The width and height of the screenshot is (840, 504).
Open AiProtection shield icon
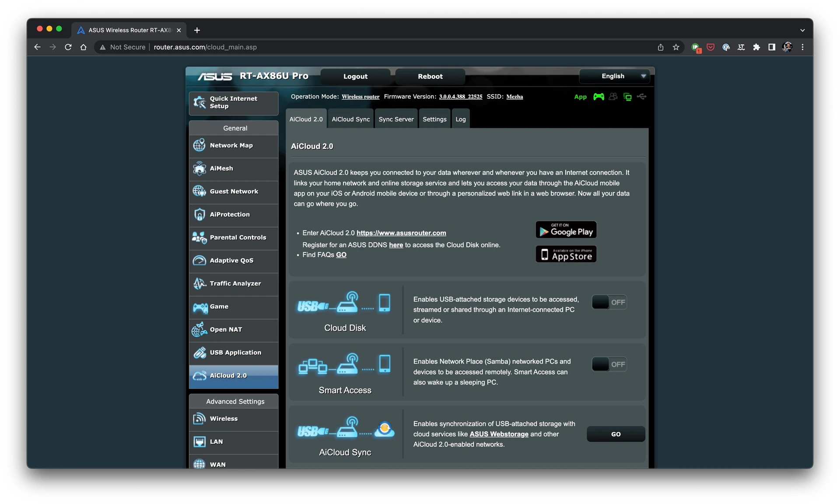pos(199,214)
